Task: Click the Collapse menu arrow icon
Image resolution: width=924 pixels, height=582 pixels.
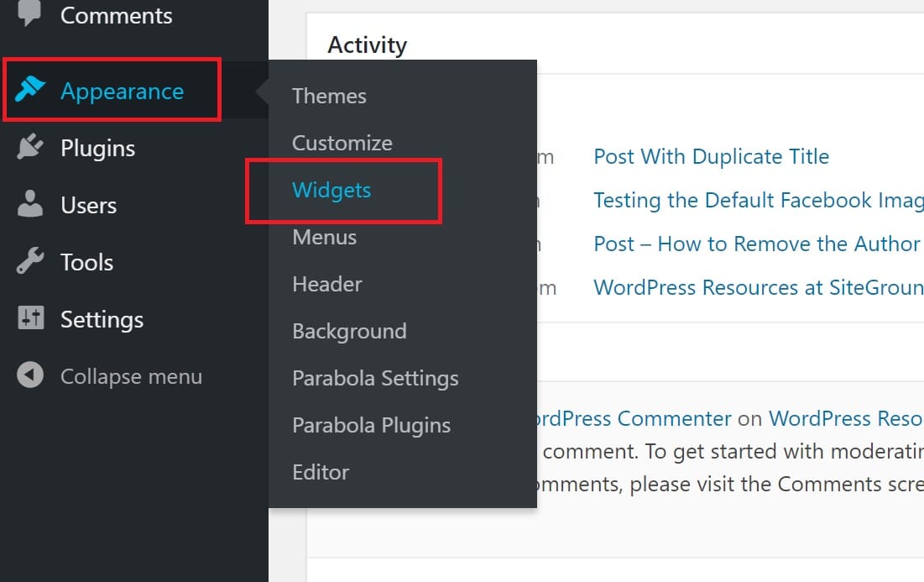Action: click(x=30, y=376)
